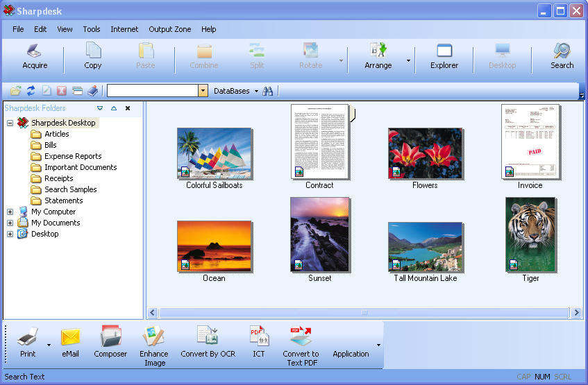The image size is (588, 385).
Task: Click the new document icon in small toolbar
Action: tap(47, 91)
